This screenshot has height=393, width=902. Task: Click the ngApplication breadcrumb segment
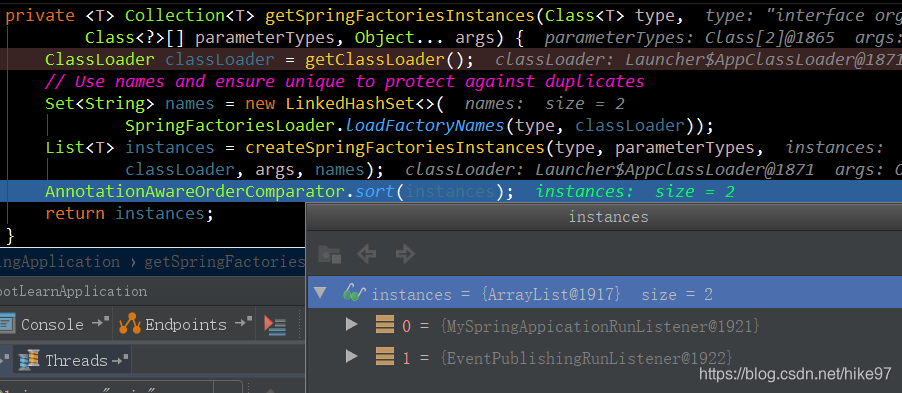point(60,262)
